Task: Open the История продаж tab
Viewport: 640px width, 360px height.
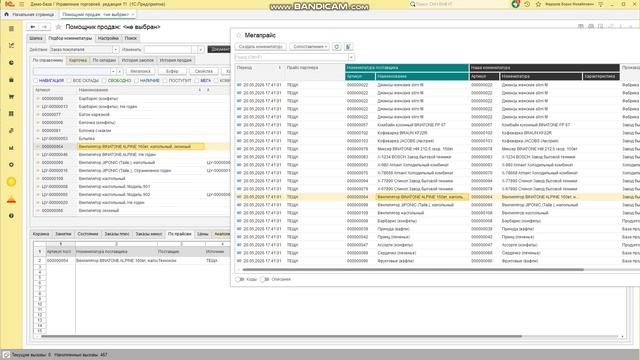Action: (x=176, y=60)
